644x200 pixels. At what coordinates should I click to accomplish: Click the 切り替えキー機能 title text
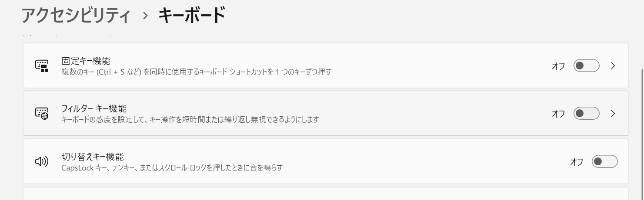click(93, 157)
